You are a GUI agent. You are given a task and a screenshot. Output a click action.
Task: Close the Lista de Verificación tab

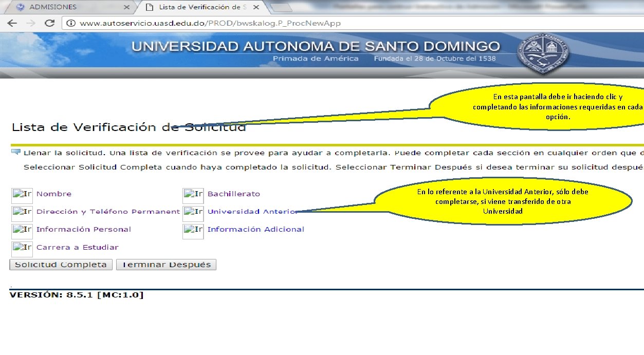[x=256, y=7]
